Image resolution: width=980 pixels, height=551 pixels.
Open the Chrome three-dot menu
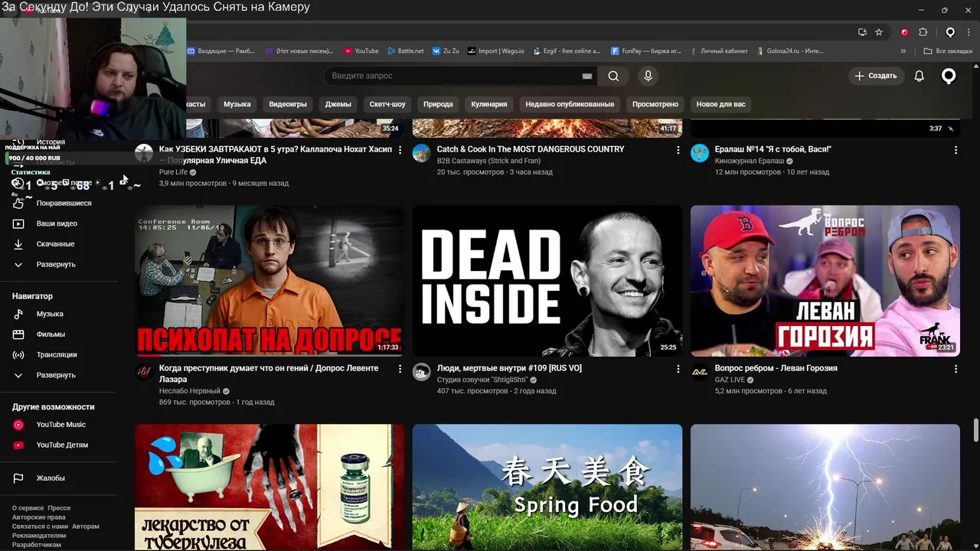tap(969, 32)
